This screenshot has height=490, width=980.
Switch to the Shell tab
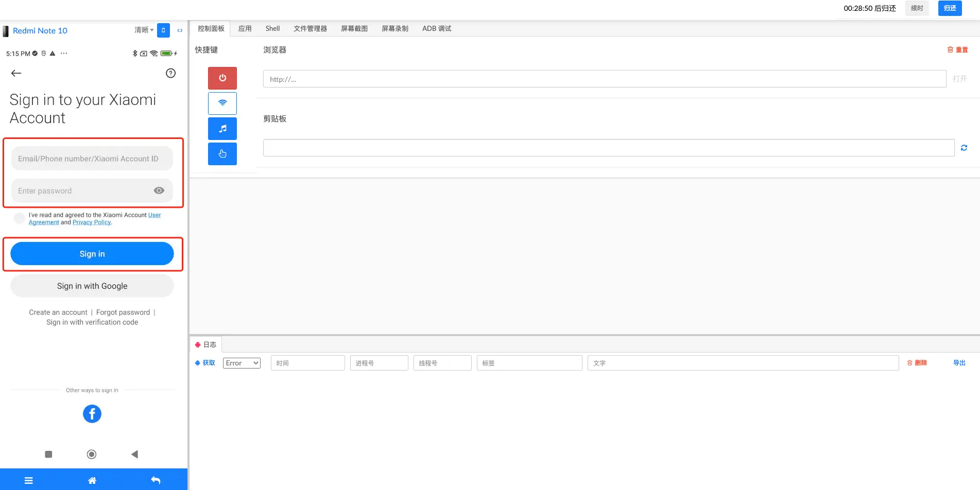pyautogui.click(x=272, y=29)
